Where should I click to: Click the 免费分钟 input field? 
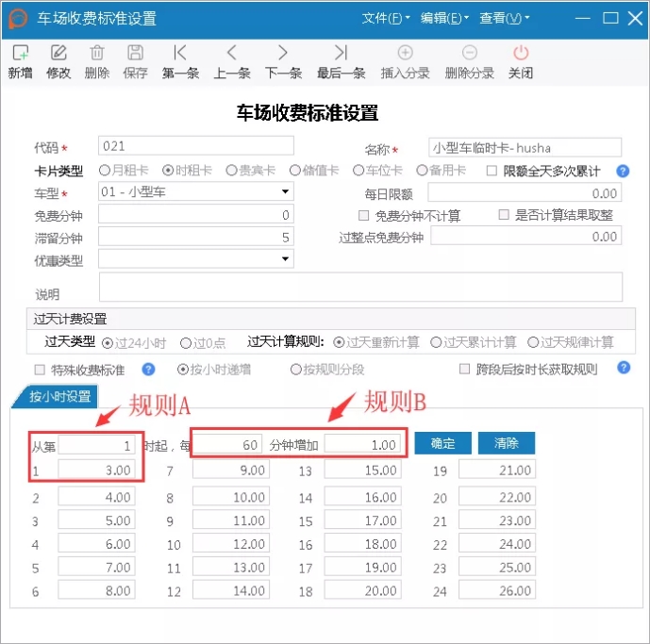[196, 215]
